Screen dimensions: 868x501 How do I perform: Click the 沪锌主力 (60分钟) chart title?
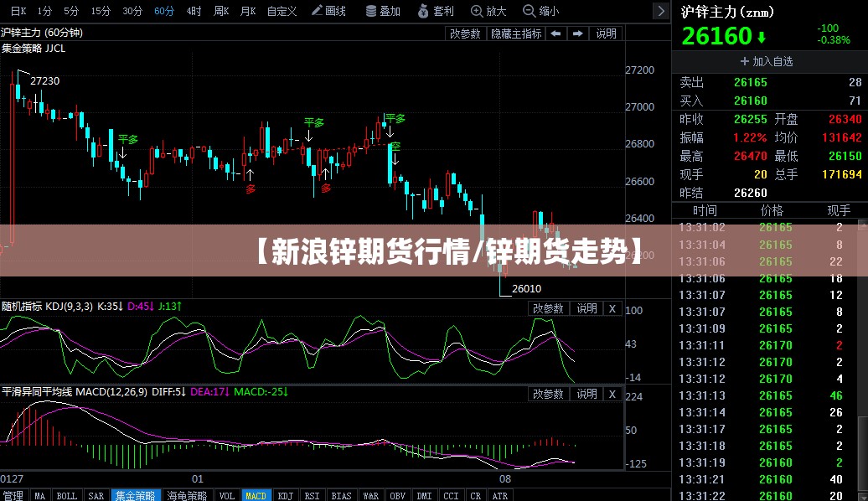(42, 33)
